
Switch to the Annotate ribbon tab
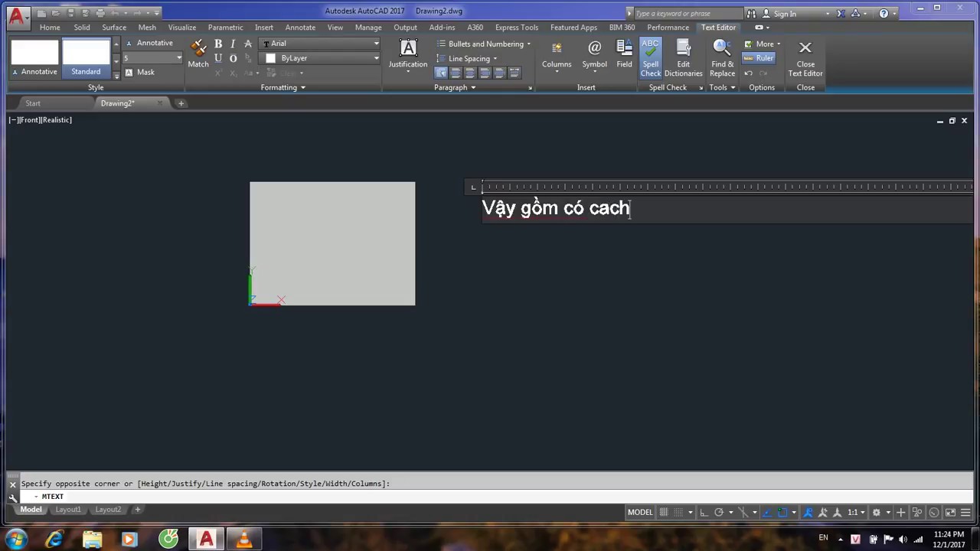click(x=300, y=28)
